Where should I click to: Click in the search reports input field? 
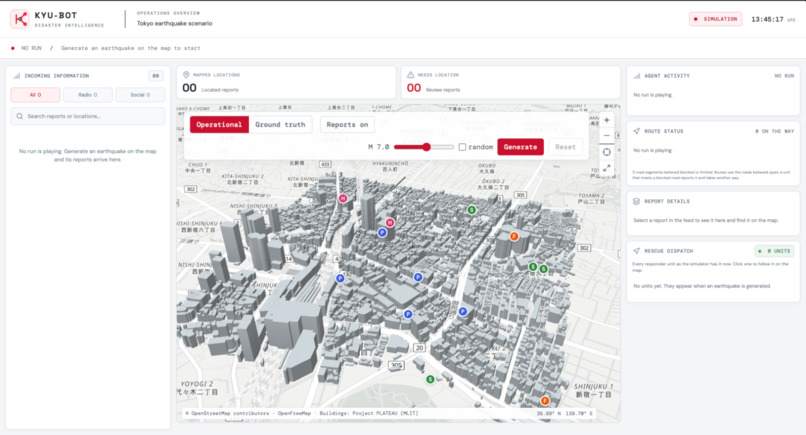point(88,116)
